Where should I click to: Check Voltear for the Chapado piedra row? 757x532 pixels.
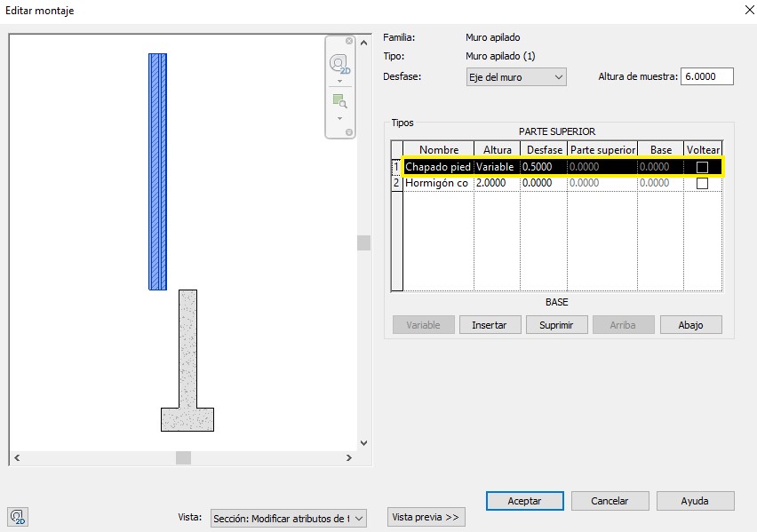[702, 167]
